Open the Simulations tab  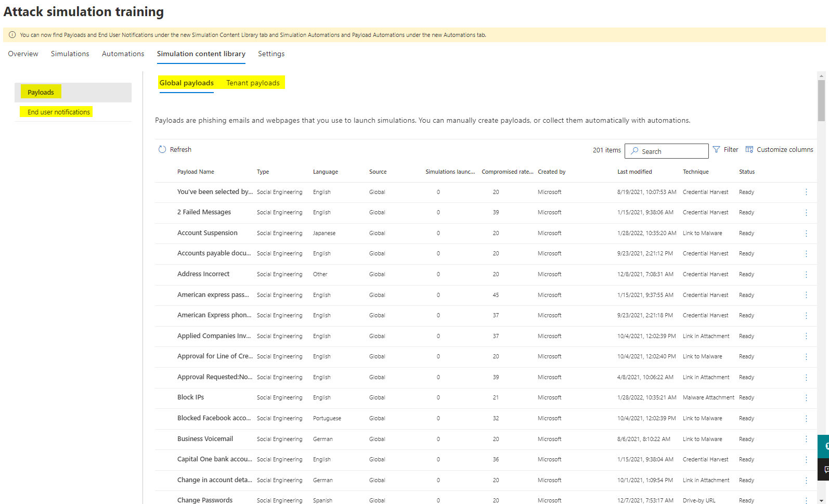tap(70, 54)
